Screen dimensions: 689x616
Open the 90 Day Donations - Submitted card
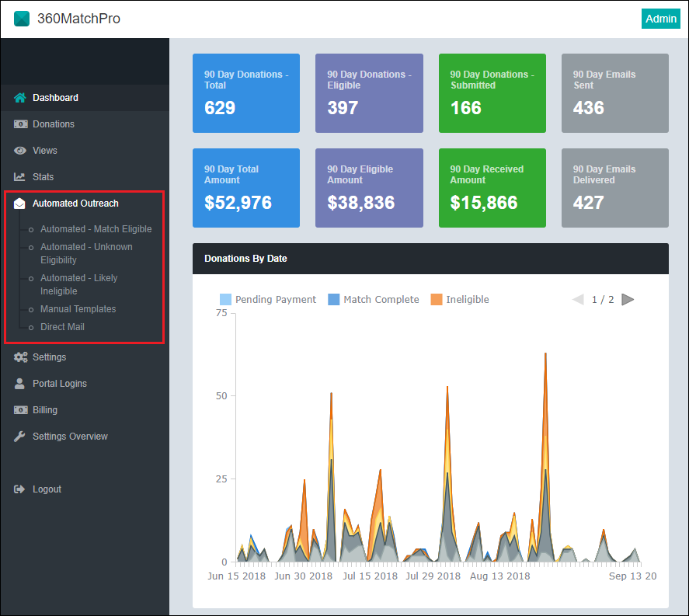(492, 93)
